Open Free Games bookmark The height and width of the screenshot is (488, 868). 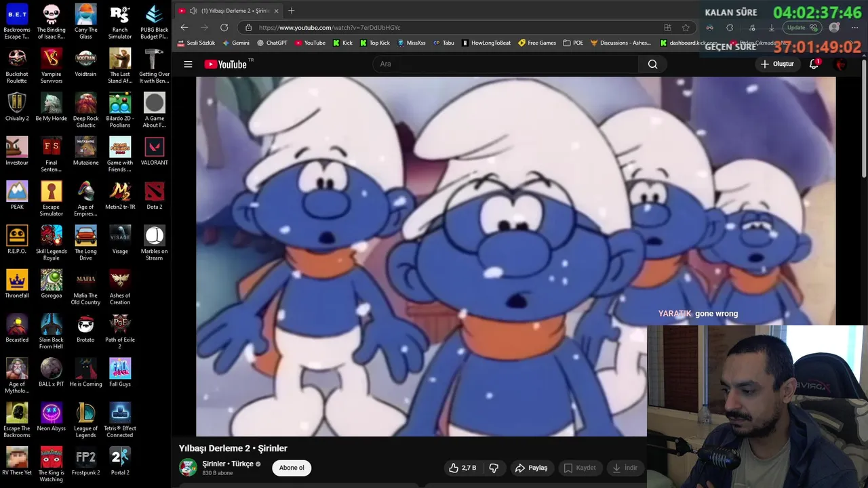(537, 43)
